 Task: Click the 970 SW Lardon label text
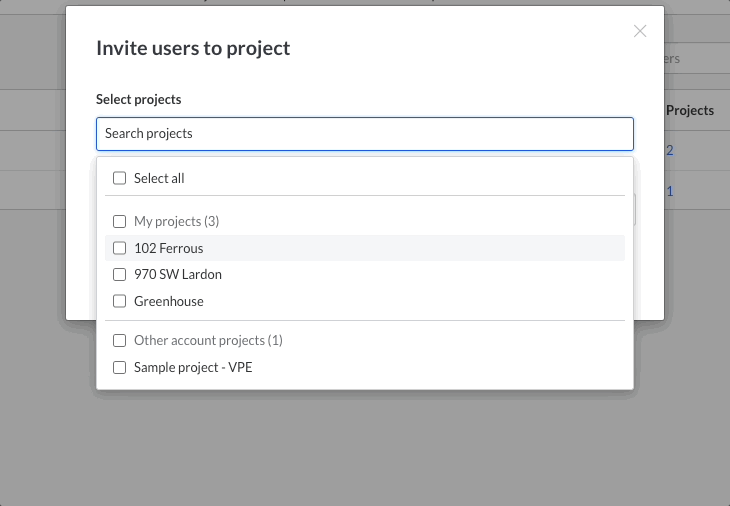coord(178,275)
